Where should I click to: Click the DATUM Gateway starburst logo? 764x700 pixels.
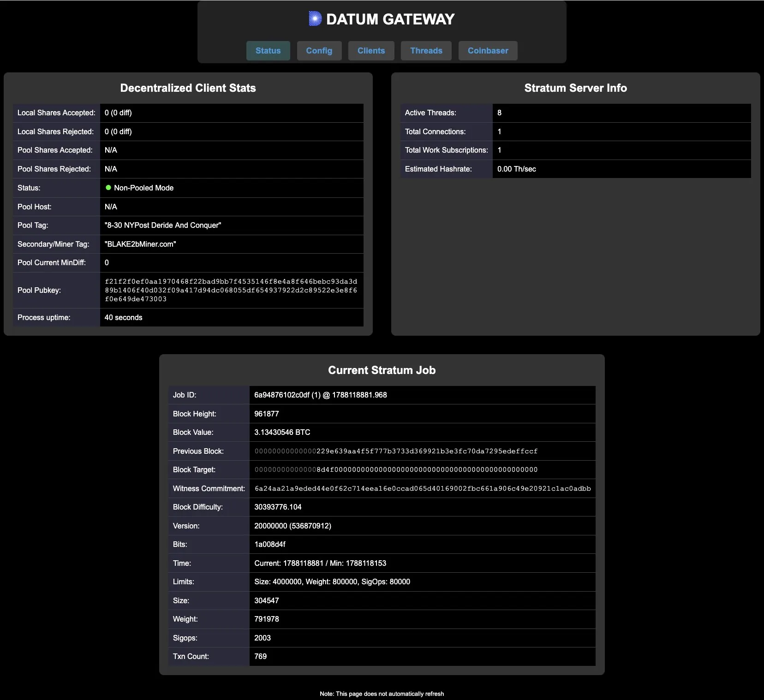[x=315, y=19]
